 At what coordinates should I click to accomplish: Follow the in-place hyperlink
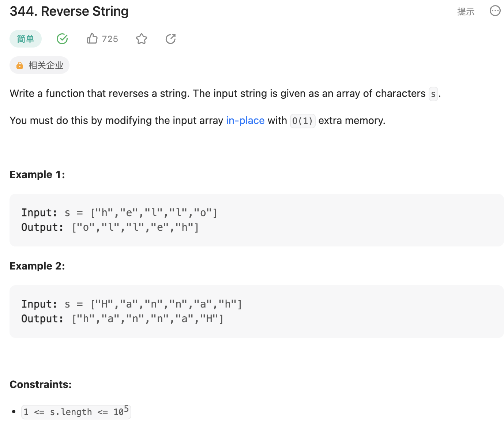click(x=245, y=121)
